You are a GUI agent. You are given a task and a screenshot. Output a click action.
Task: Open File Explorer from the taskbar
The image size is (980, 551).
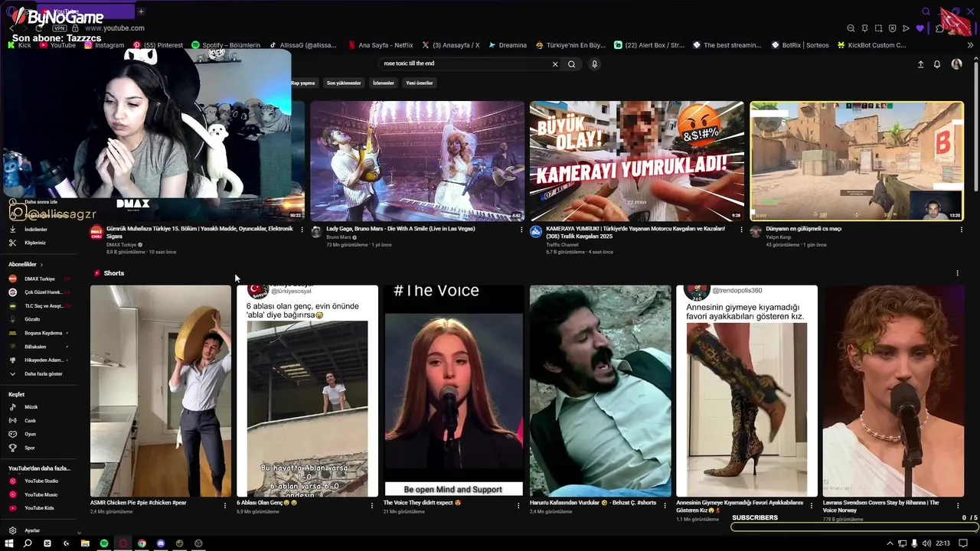coord(85,543)
